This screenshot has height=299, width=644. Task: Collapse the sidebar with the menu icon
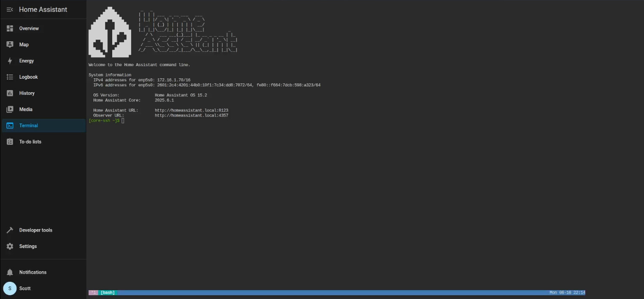pos(10,9)
